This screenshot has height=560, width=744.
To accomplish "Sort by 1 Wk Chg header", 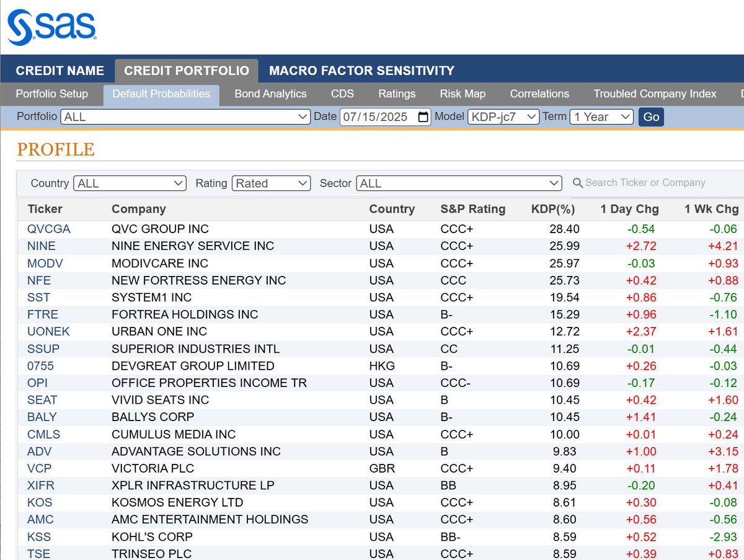I will coord(712,209).
